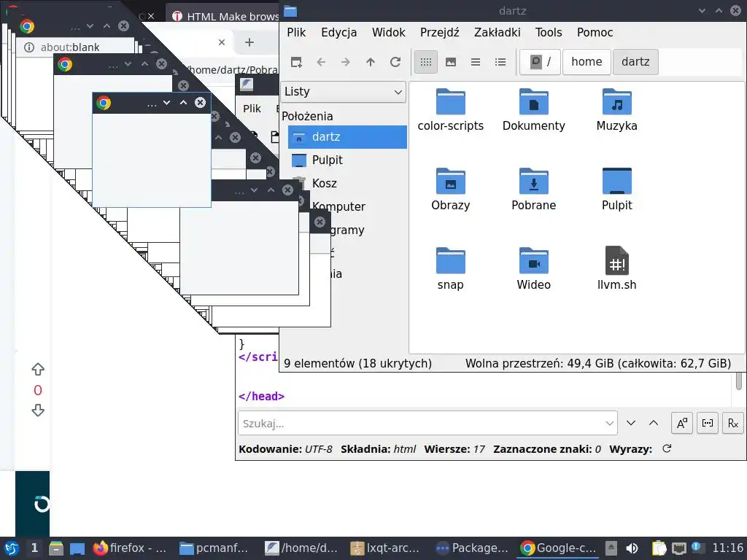Go up to parent folder
This screenshot has width=747, height=560.
pyautogui.click(x=371, y=62)
